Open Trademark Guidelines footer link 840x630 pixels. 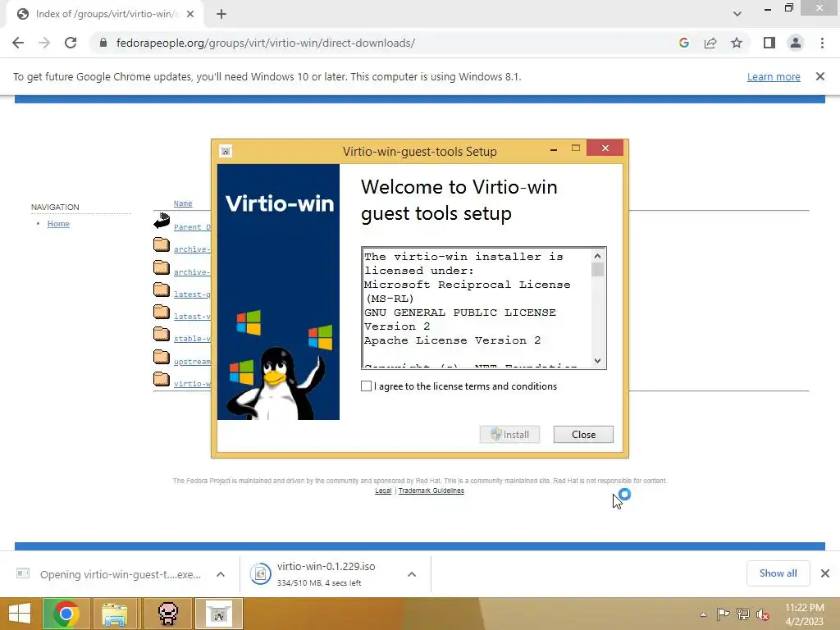431,491
